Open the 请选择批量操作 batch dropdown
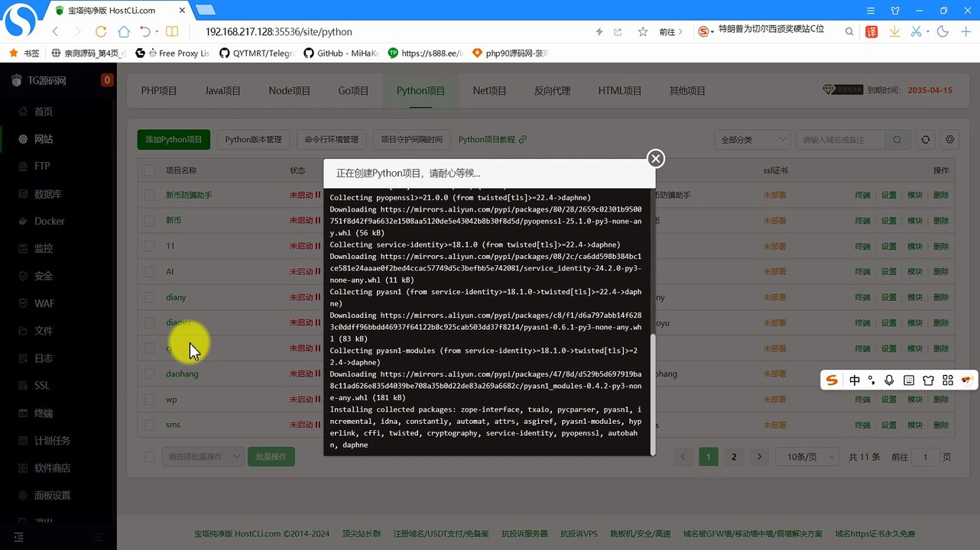This screenshot has width=980, height=550. click(203, 457)
